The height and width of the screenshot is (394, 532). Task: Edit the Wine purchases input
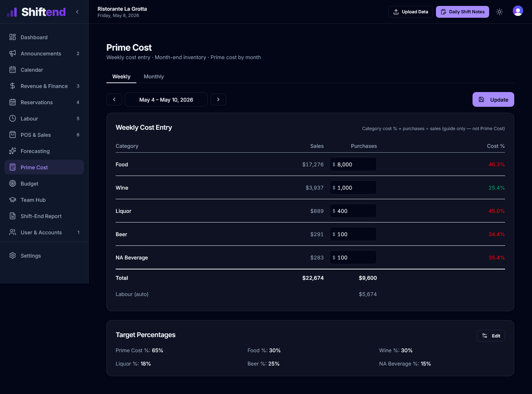pos(353,187)
